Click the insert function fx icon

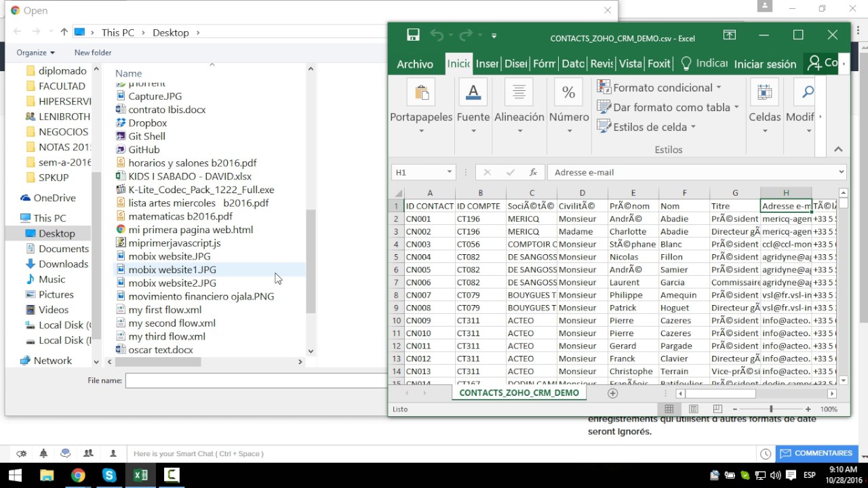533,172
